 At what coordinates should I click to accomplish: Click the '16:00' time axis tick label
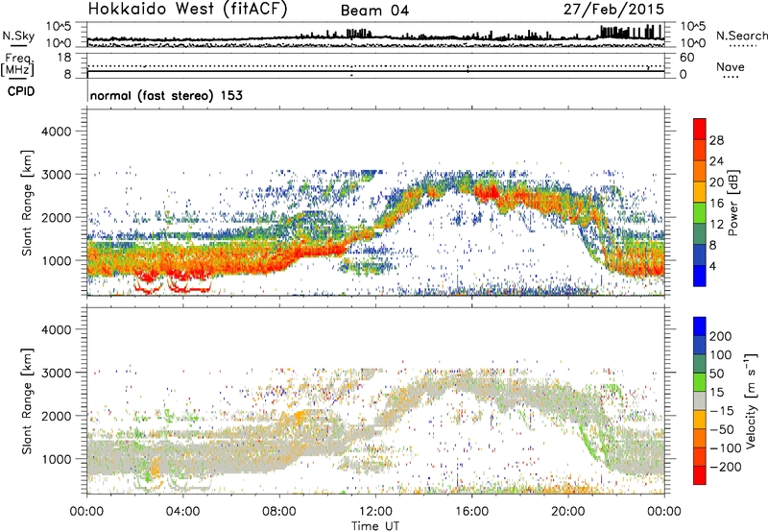pos(471,511)
